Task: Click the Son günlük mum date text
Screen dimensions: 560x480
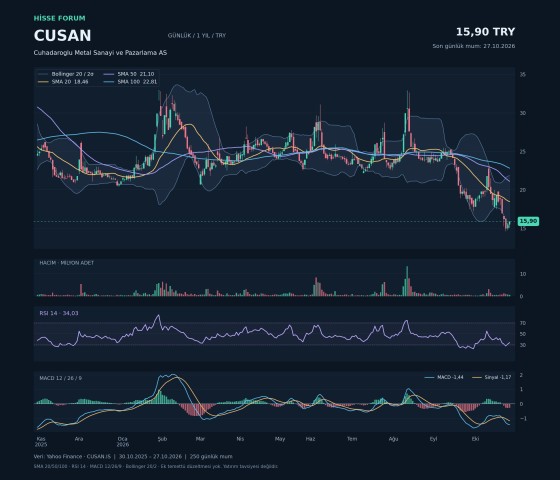Action: coord(474,46)
